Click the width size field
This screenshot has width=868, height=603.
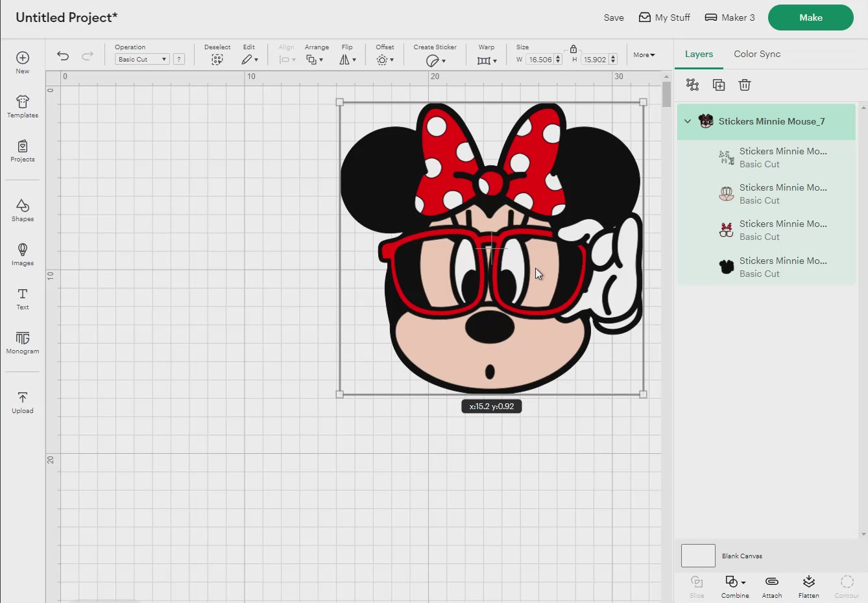pos(540,60)
